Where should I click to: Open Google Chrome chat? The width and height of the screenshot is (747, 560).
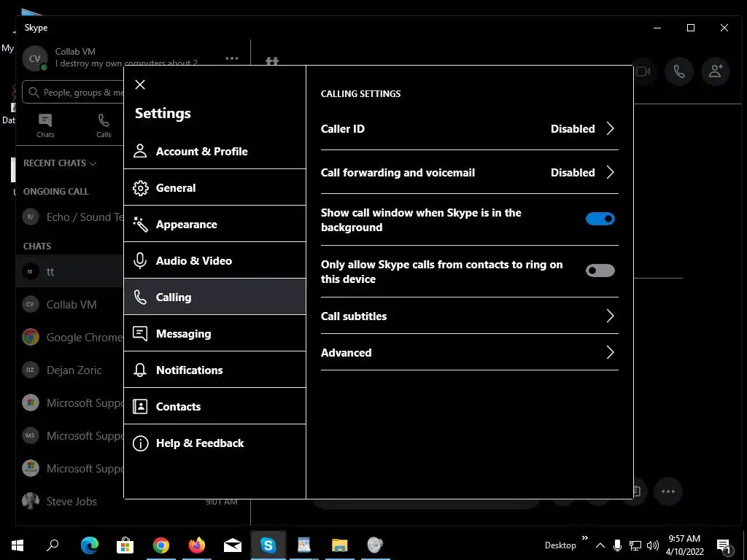coord(71,337)
